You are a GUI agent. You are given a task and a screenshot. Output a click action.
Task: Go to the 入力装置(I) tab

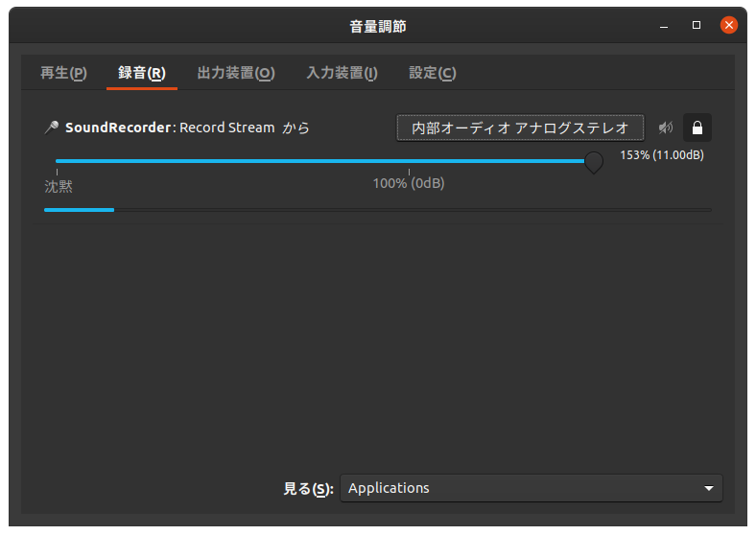(342, 73)
